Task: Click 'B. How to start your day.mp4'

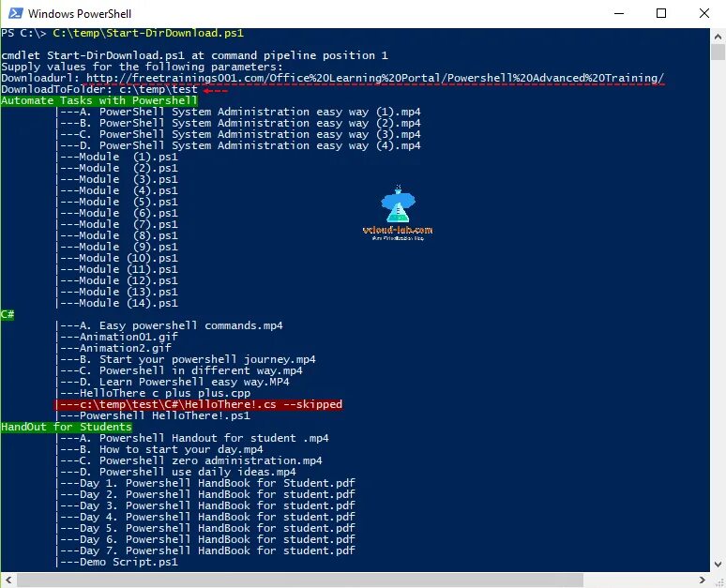Action: (x=172, y=449)
